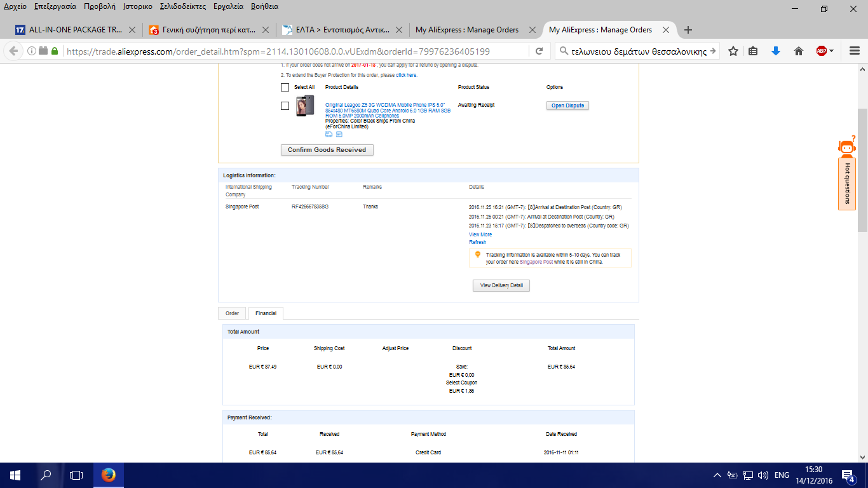Switch to the Order tab
The height and width of the screenshot is (488, 868).
232,313
